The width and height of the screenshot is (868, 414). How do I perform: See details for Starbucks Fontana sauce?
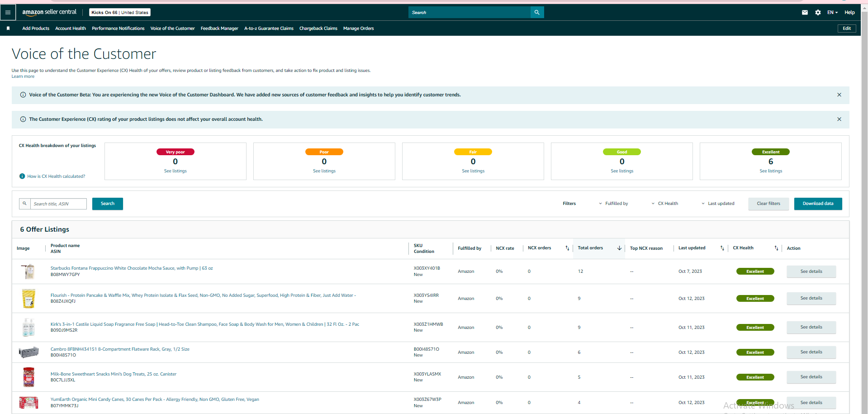click(x=811, y=271)
